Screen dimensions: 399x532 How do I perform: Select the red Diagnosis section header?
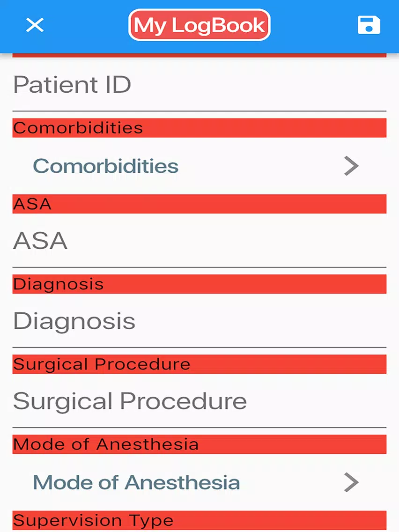tap(199, 284)
